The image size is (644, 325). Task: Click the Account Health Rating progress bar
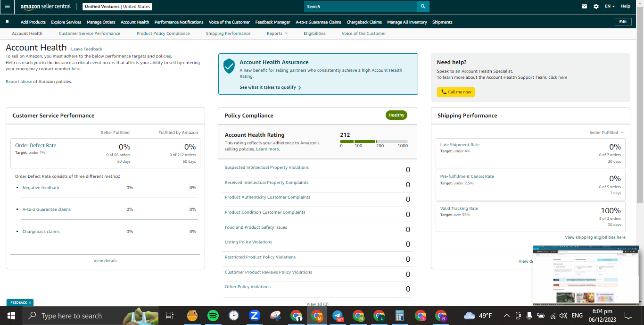click(x=374, y=142)
